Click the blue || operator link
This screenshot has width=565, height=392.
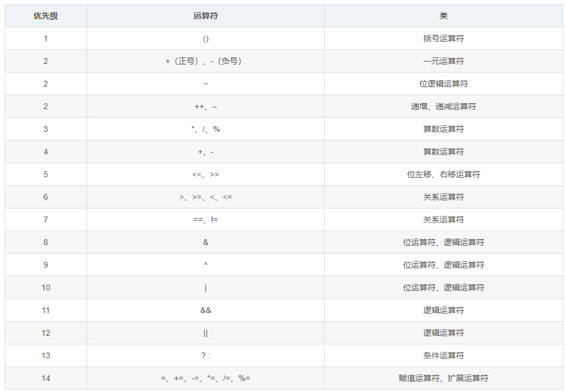point(206,333)
